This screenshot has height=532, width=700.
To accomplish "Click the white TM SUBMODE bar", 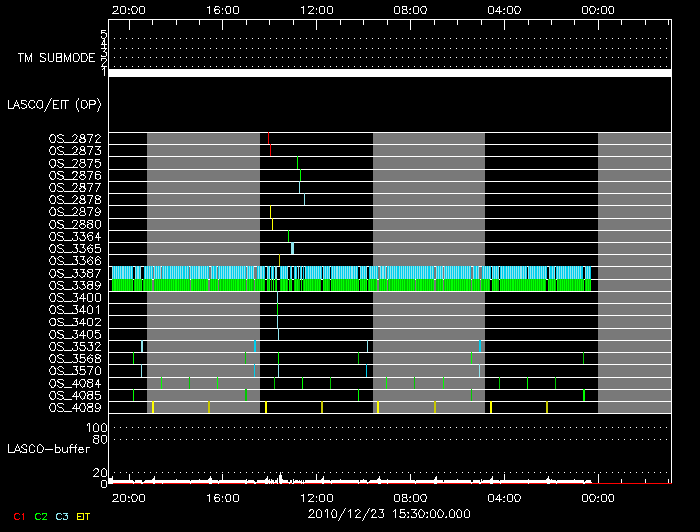I will pyautogui.click(x=389, y=73).
